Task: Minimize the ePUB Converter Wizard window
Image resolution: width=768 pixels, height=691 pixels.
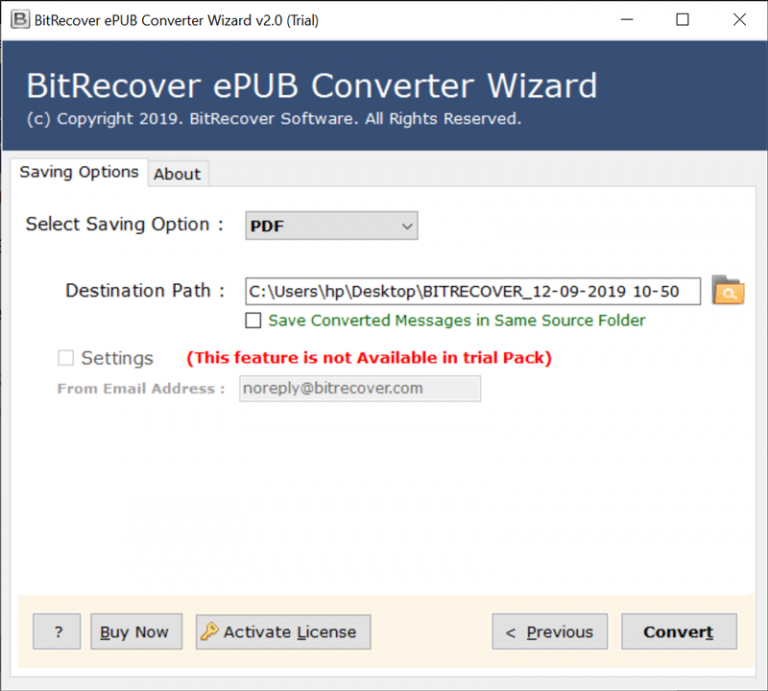Action: point(627,20)
